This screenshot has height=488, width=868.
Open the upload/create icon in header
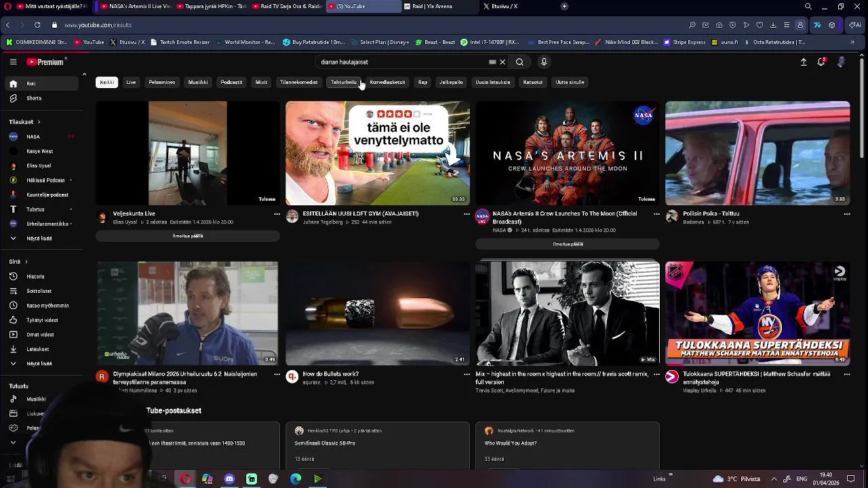[x=804, y=62]
